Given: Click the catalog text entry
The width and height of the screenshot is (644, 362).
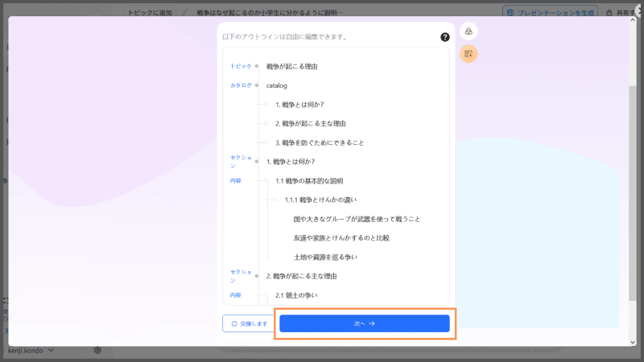Looking at the screenshot, I should point(276,85).
